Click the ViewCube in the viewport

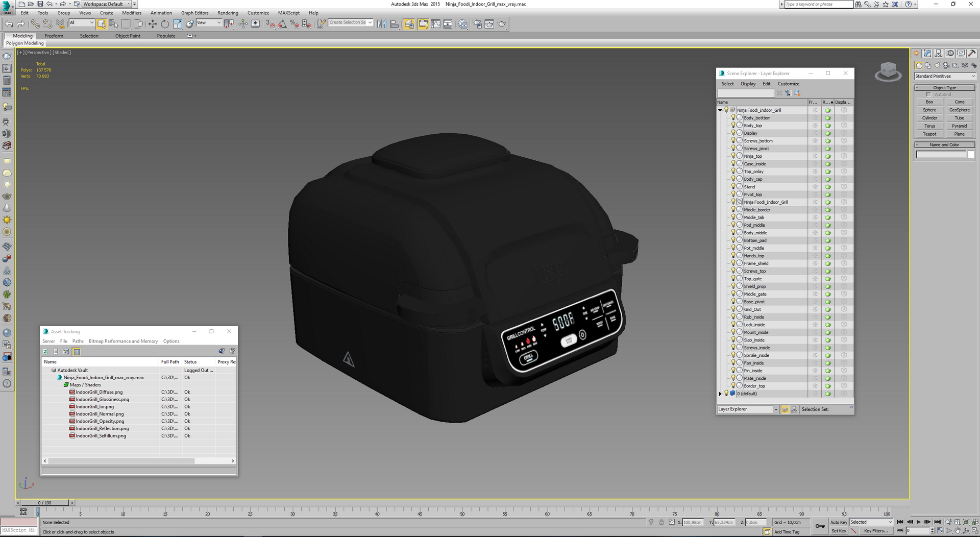pyautogui.click(x=888, y=72)
